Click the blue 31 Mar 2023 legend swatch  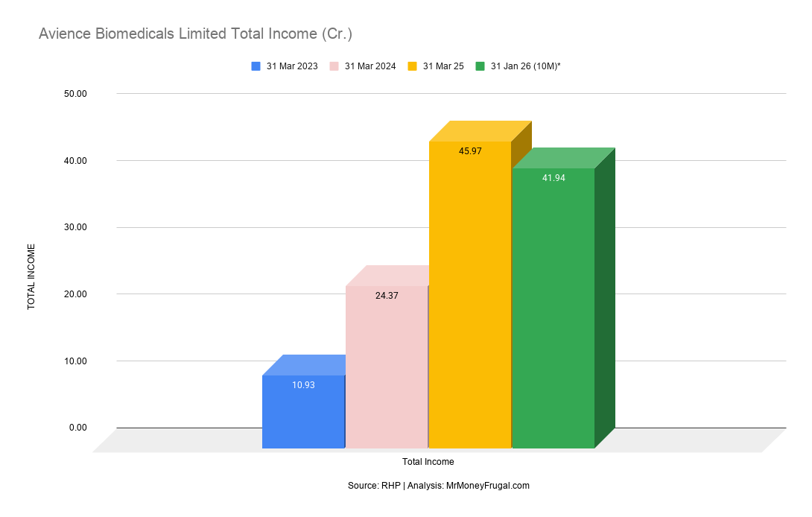pos(256,66)
